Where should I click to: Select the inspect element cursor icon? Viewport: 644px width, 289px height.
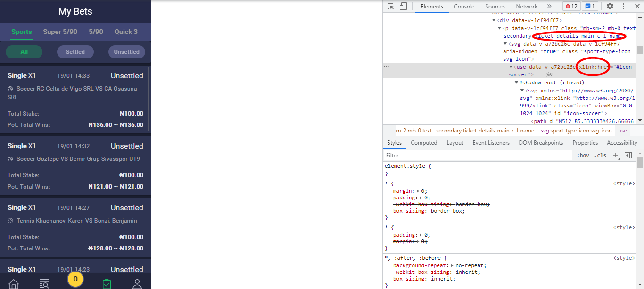pos(390,6)
